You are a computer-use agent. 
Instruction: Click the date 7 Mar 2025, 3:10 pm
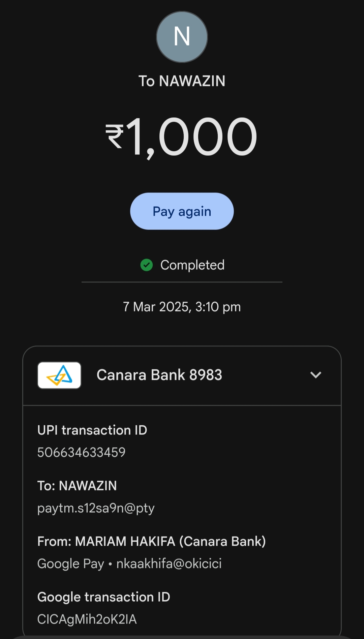[x=182, y=307]
